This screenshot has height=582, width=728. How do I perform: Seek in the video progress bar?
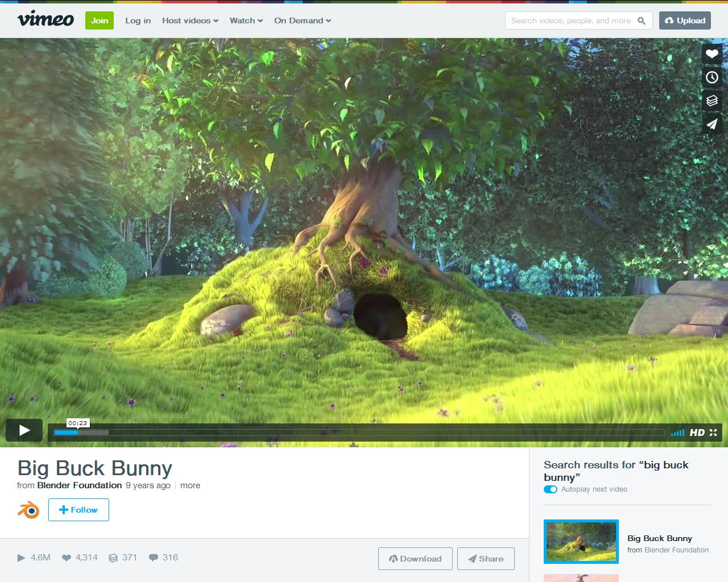tap(359, 433)
